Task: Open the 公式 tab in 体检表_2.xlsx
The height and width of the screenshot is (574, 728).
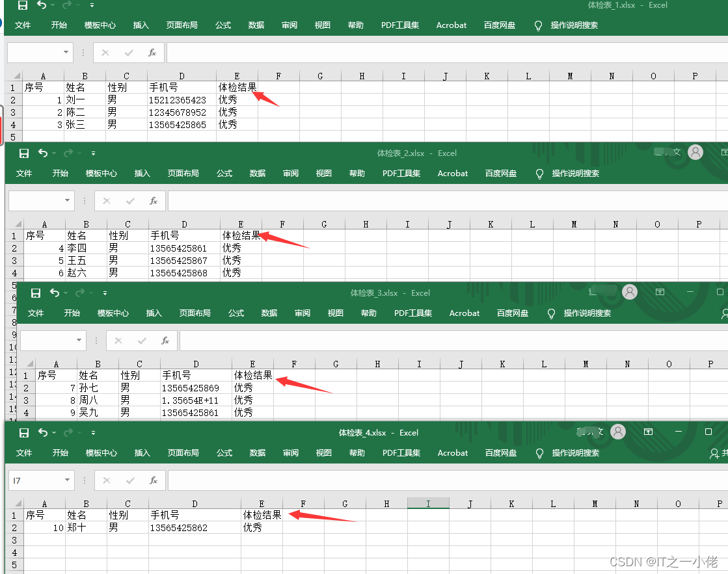Action: pos(224,173)
